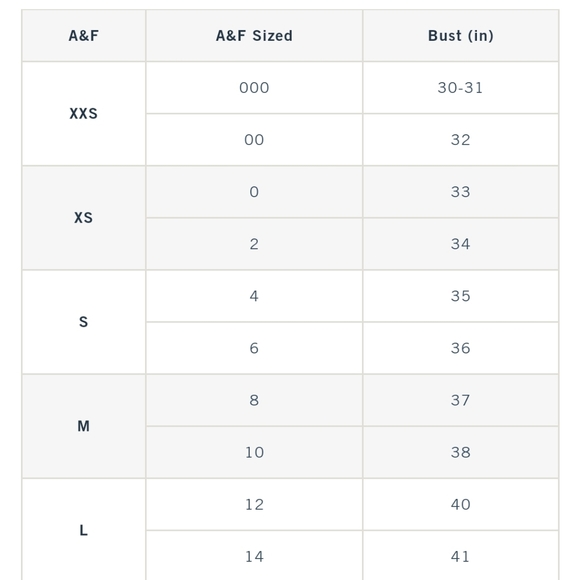Click the bust value 41 cell

[x=461, y=556]
